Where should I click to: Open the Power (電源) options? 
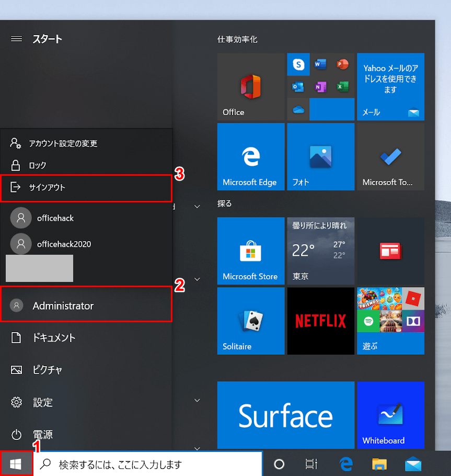coord(42,434)
